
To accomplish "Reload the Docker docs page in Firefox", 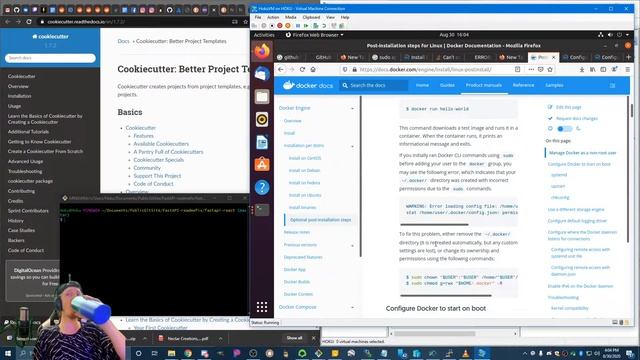I will (x=302, y=69).
